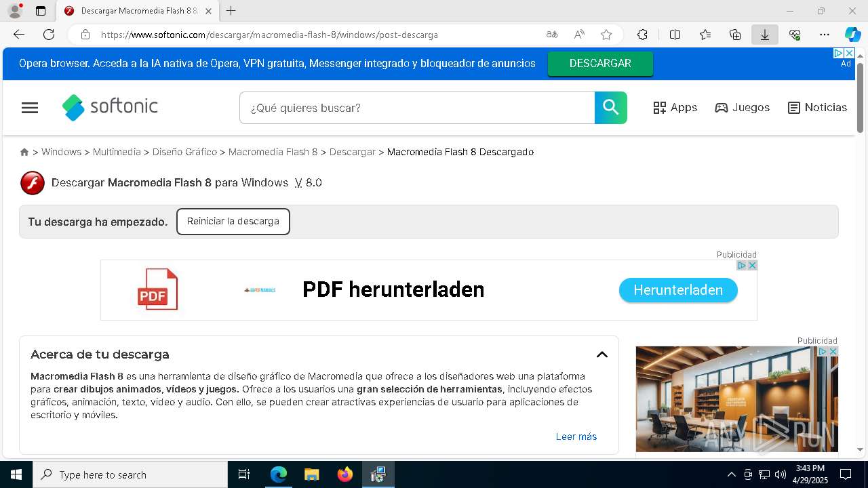The image size is (868, 488).
Task: Toggle the split screen icon
Action: pos(675,35)
